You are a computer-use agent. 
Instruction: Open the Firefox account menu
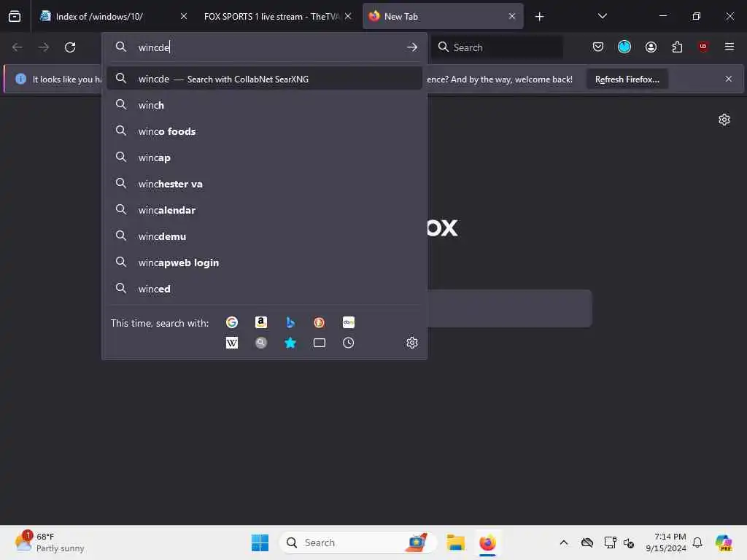pyautogui.click(x=651, y=47)
